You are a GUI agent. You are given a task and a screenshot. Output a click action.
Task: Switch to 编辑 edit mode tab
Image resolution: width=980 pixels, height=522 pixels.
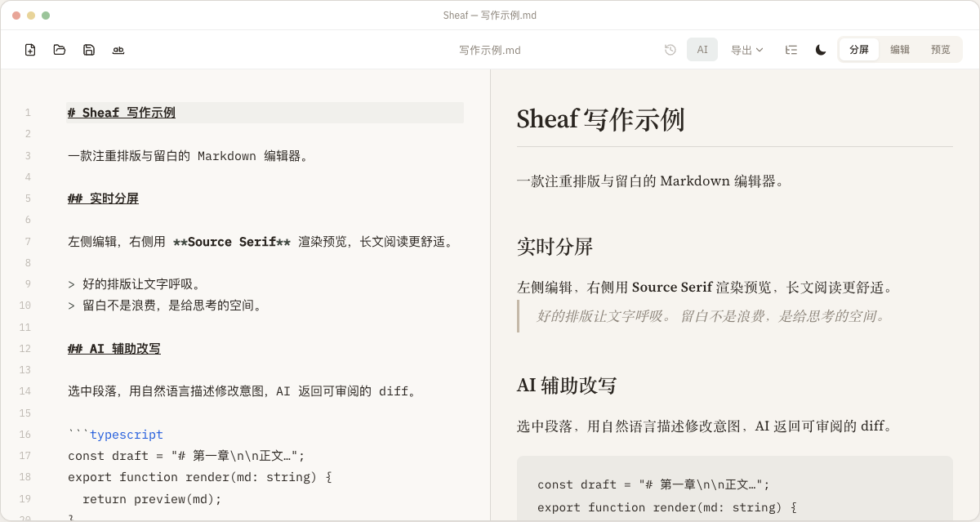[900, 50]
